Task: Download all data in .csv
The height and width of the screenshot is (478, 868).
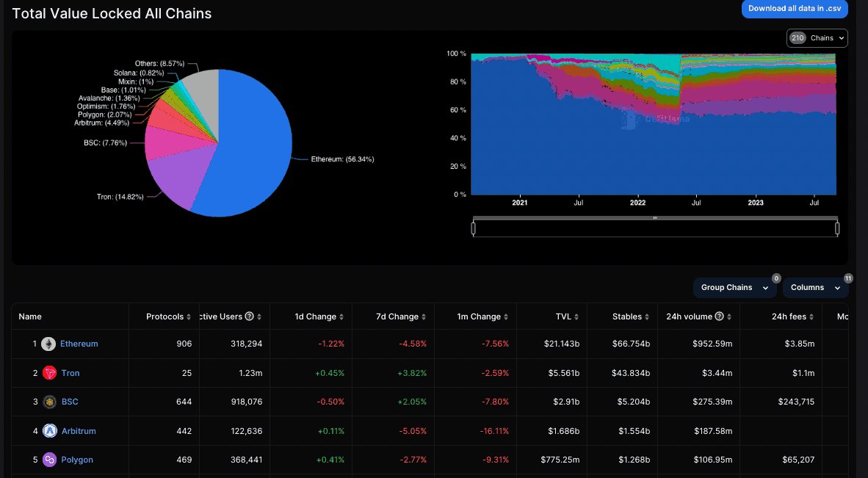Action: pos(795,9)
